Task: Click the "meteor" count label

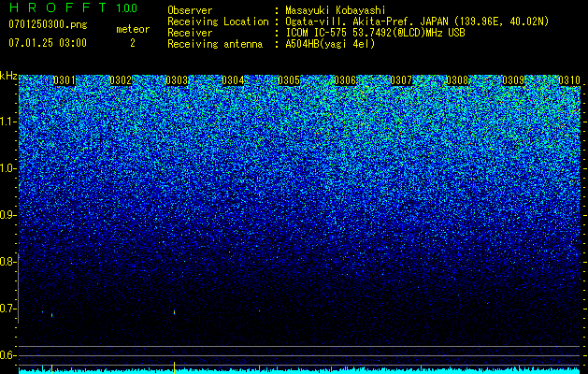Action: 133,29
